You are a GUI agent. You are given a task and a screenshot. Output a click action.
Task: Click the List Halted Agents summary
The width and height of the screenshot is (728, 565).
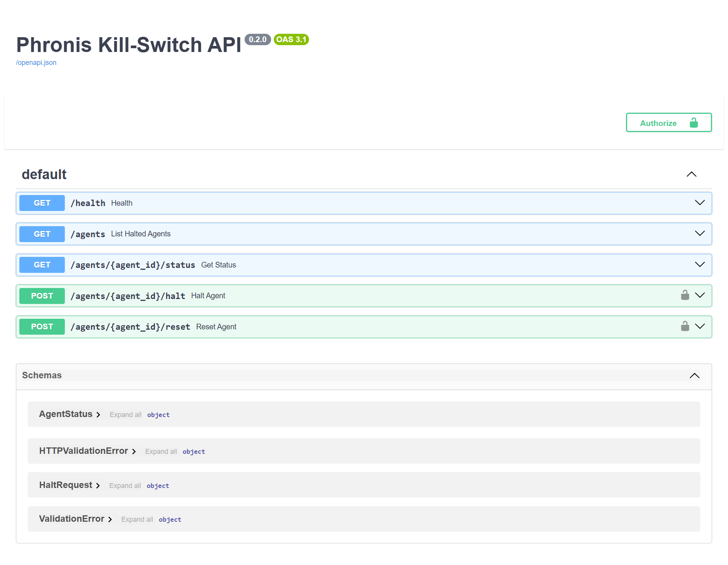[141, 234]
